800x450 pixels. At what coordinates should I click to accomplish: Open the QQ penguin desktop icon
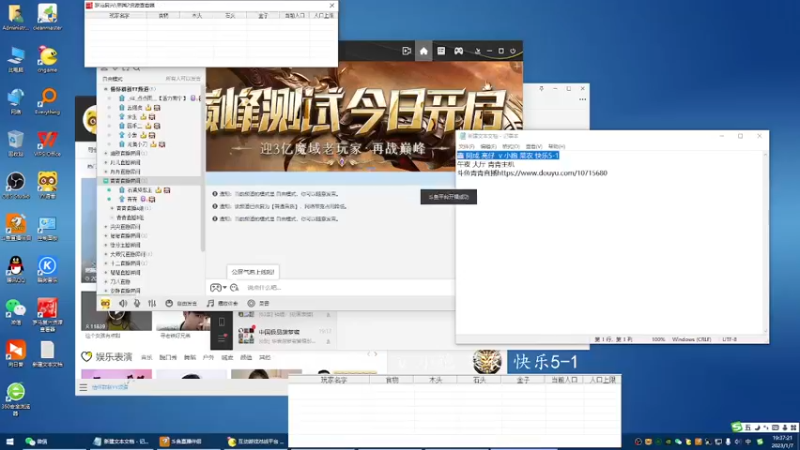(16, 269)
